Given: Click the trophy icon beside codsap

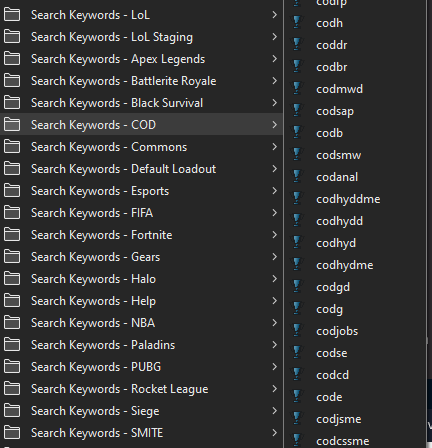Looking at the screenshot, I should (297, 111).
